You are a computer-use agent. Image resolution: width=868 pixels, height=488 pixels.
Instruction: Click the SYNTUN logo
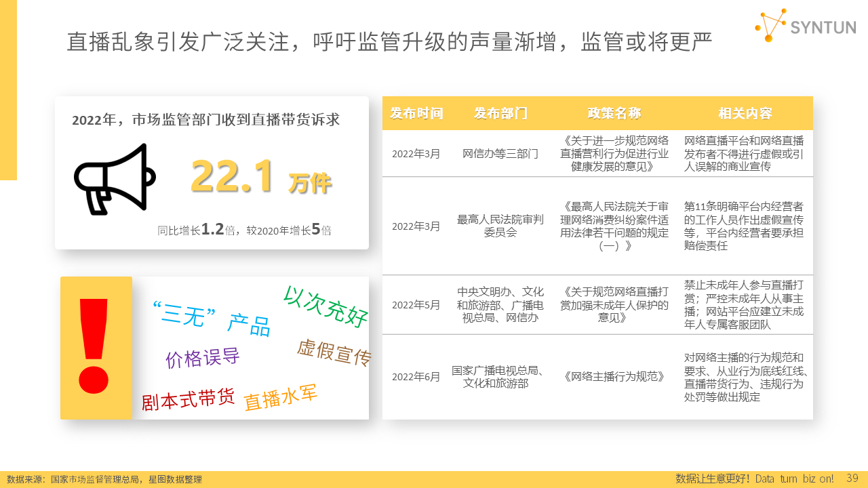[805, 26]
